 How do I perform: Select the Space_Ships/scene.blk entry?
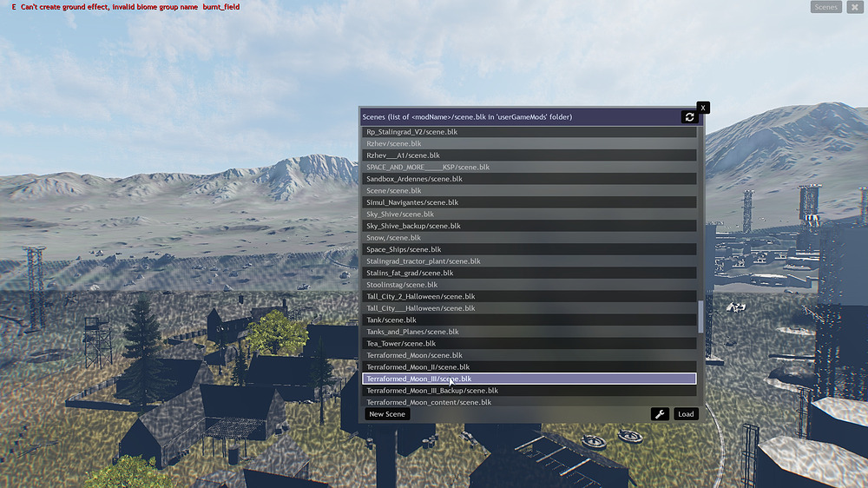pyautogui.click(x=529, y=249)
